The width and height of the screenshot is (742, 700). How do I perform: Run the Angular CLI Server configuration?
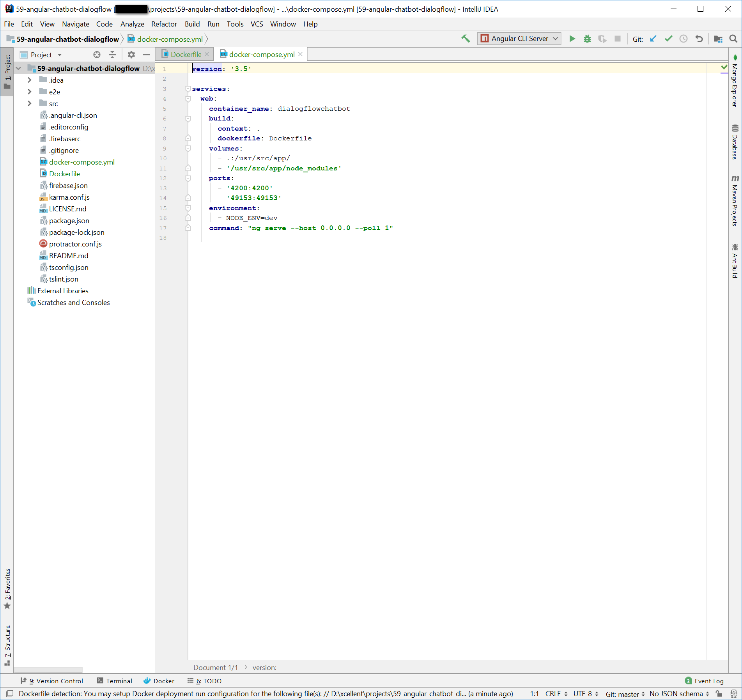tap(572, 39)
